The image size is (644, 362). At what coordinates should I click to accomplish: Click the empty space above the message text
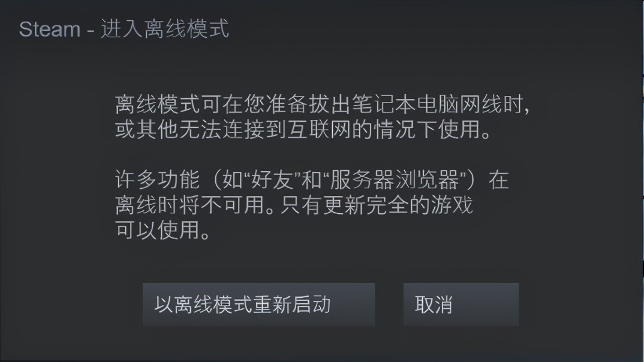[x=322, y=66]
